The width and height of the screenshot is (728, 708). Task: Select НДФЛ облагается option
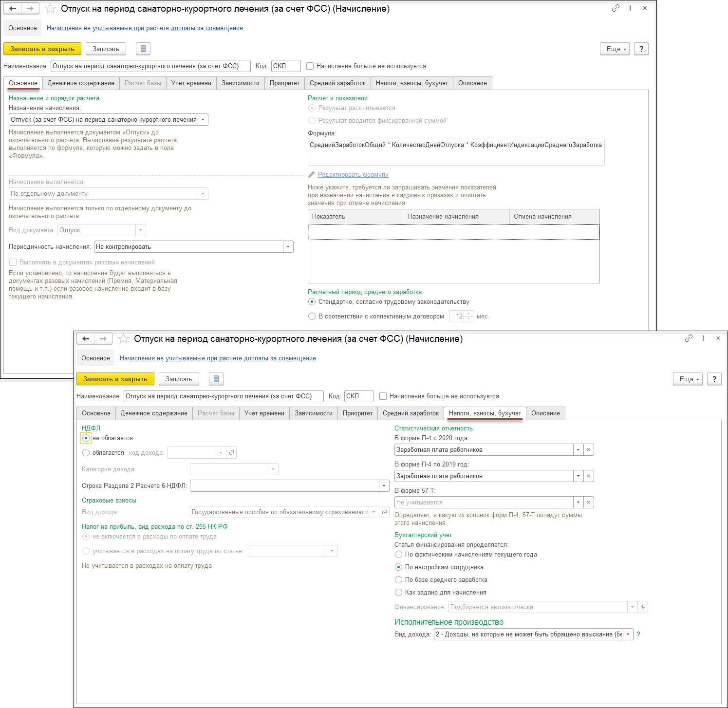[86, 453]
